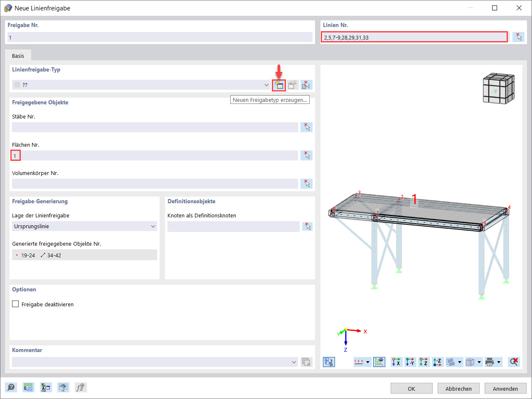Toggle the dimension visibility icon
532x399 pixels.
(379, 362)
